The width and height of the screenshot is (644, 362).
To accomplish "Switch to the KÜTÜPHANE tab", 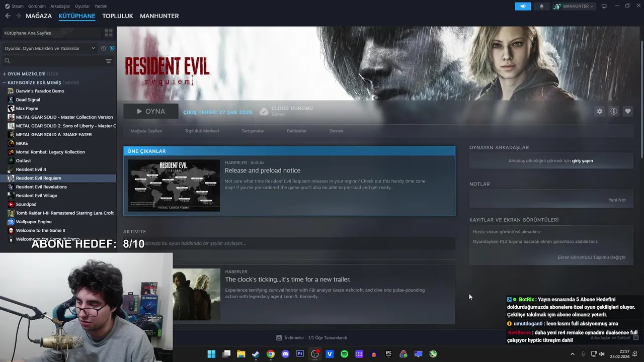I will click(77, 16).
